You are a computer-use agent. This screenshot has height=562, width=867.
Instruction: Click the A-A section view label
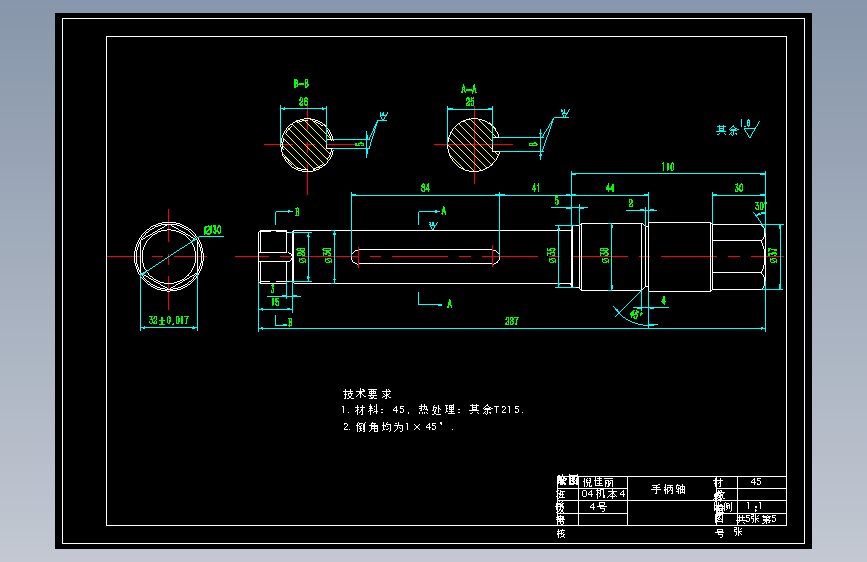point(469,89)
